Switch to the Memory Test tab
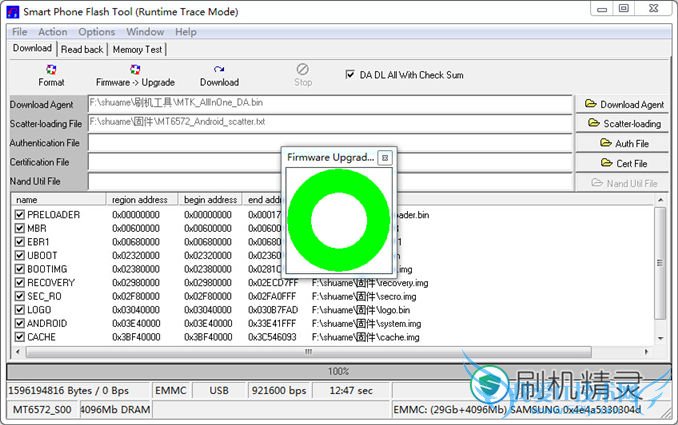Viewport: 678px width, 425px height. pyautogui.click(x=137, y=49)
